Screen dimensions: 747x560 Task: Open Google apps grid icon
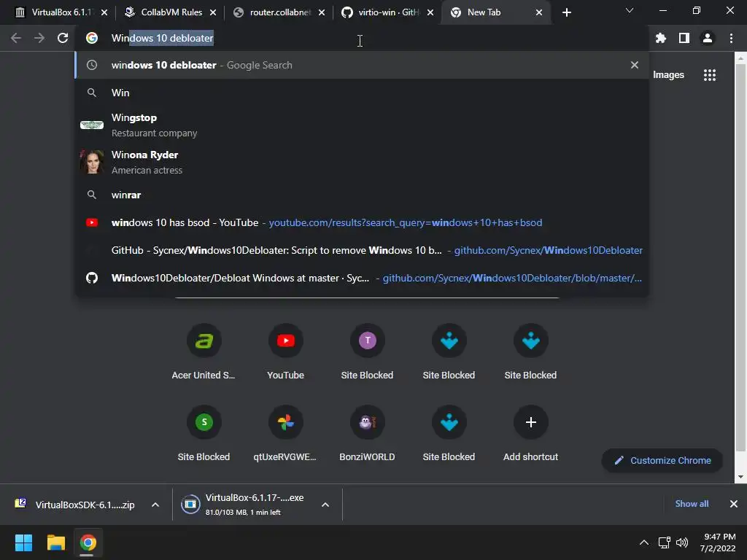tap(709, 75)
